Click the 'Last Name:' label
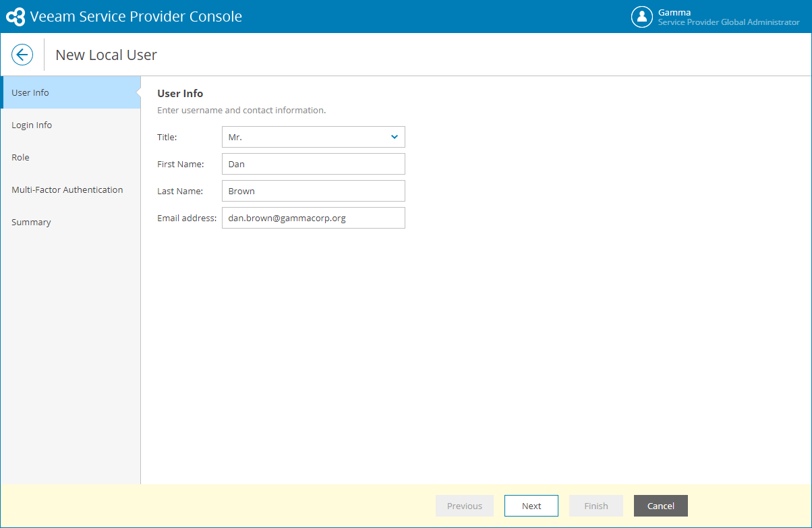The image size is (812, 528). (x=180, y=191)
